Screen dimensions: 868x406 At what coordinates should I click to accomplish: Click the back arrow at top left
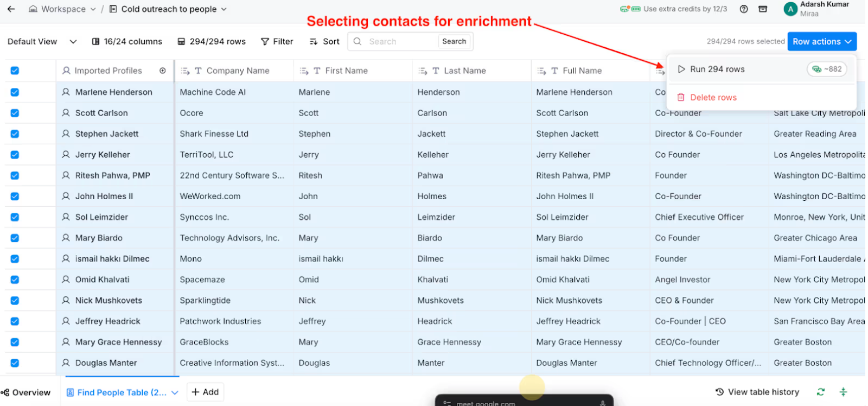point(11,9)
